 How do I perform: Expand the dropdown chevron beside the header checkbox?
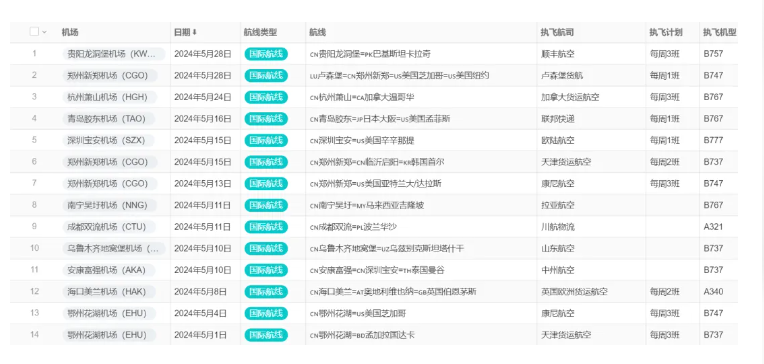point(44,33)
